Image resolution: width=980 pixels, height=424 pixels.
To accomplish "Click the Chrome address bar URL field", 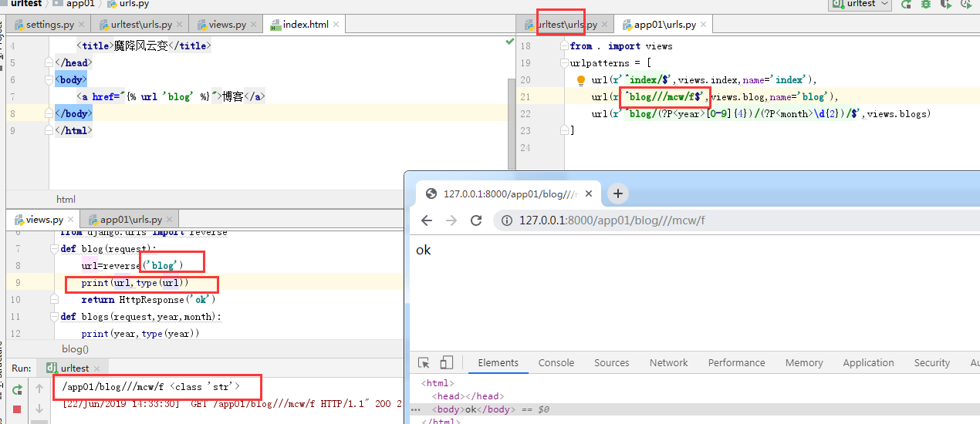I will point(737,220).
